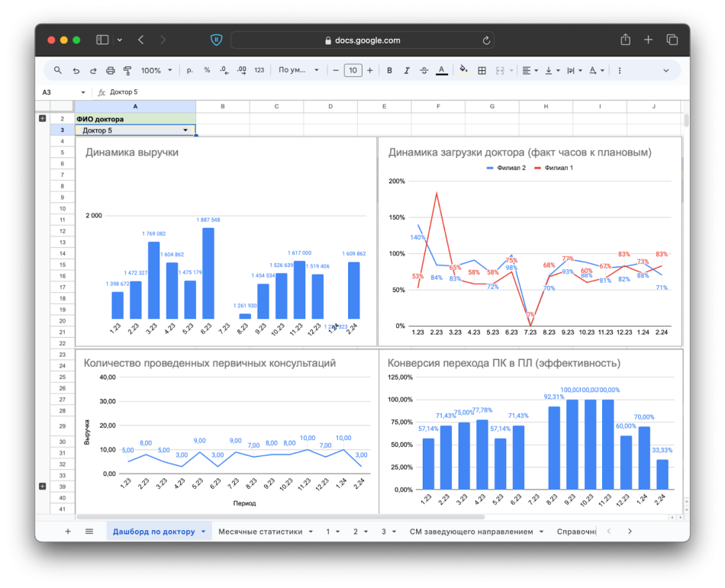Open the fill color picker
Screen dimensions: 725x588
coord(463,70)
